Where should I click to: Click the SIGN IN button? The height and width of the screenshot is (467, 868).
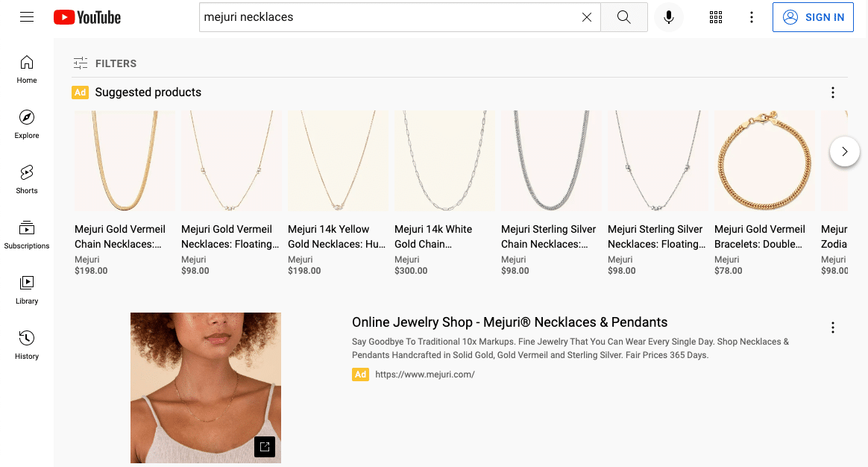pos(813,17)
